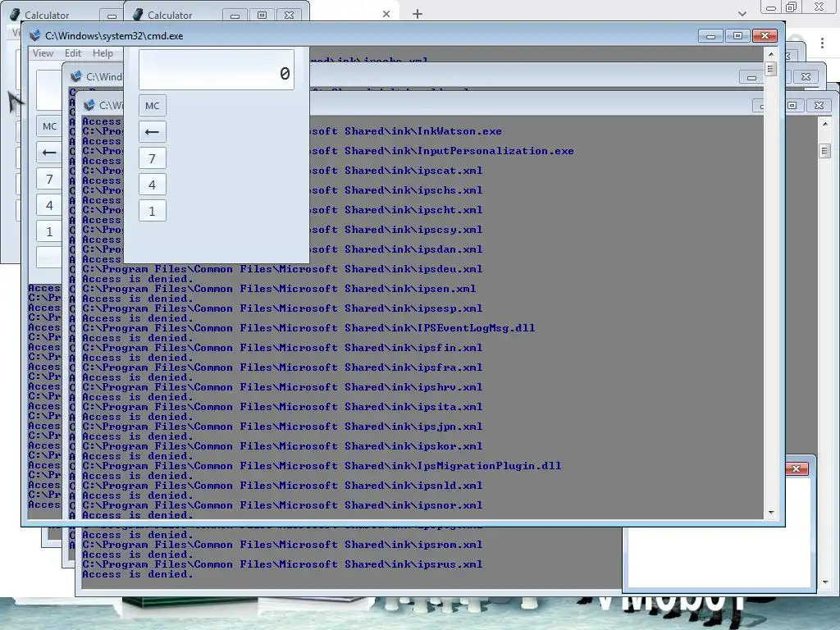Screen dimensions: 840x630
Task: Click the console line ending in IPSEventLogMsg.dll
Action: 308,328
